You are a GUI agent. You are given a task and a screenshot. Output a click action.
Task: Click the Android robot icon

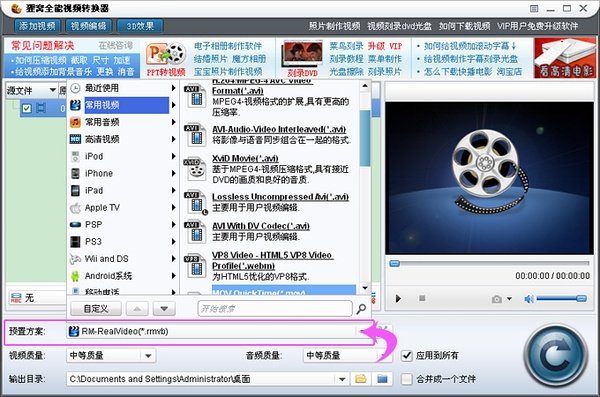(x=75, y=276)
